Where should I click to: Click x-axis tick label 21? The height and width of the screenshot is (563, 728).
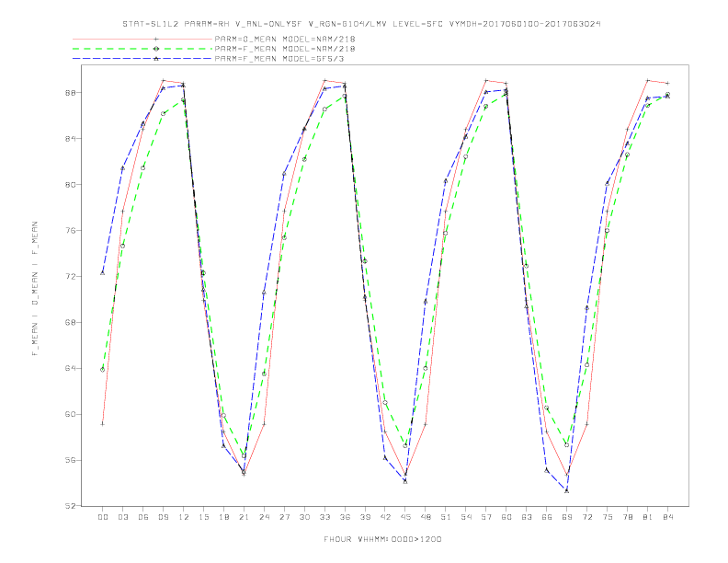(x=244, y=517)
